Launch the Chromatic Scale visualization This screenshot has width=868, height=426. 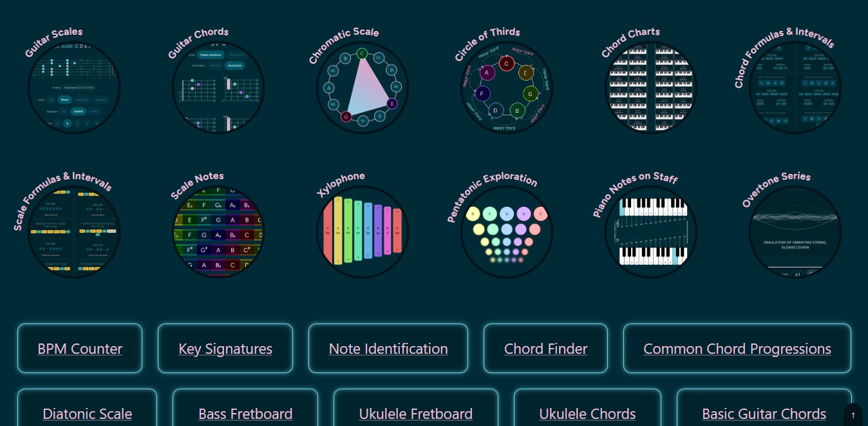(x=362, y=86)
